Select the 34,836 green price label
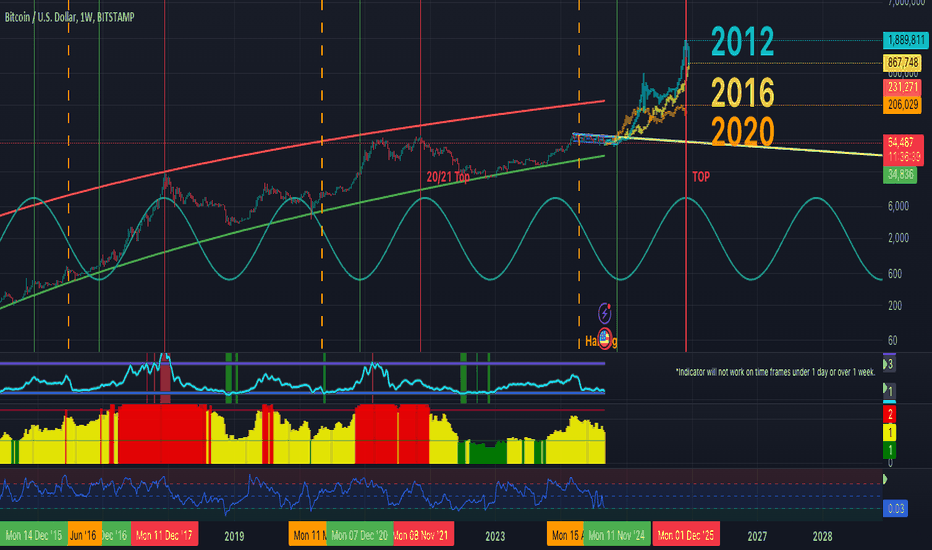The width and height of the screenshot is (932, 550). pos(900,174)
